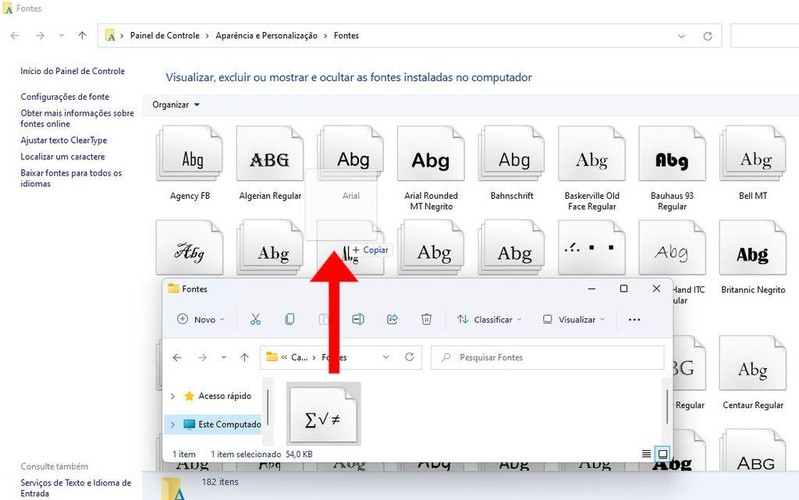
Task: Click the "182 itens" status text
Action: click(220, 482)
